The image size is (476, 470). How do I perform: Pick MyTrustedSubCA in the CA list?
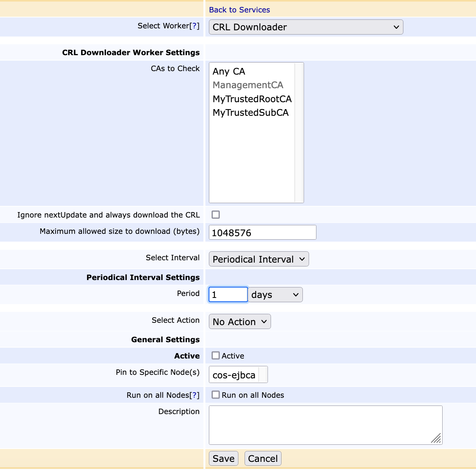click(x=250, y=113)
